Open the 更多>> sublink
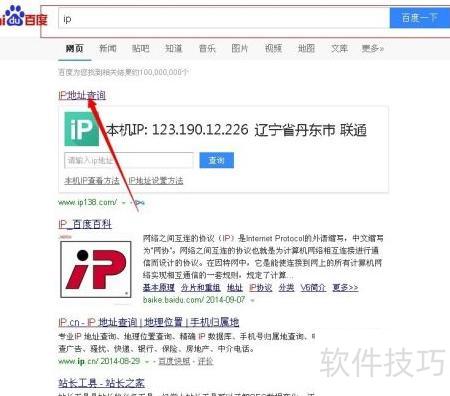Image resolution: width=450 pixels, height=396 pixels. click(345, 287)
